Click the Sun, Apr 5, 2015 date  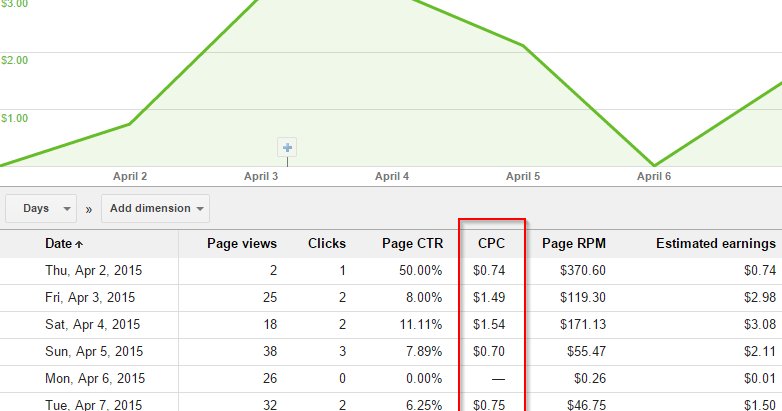[x=90, y=352]
